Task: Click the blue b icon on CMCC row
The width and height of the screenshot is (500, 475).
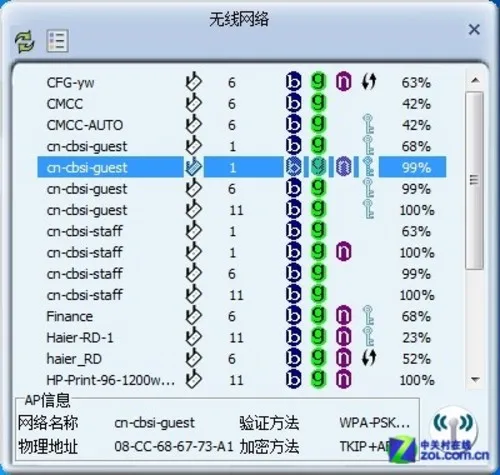Action: (x=293, y=103)
